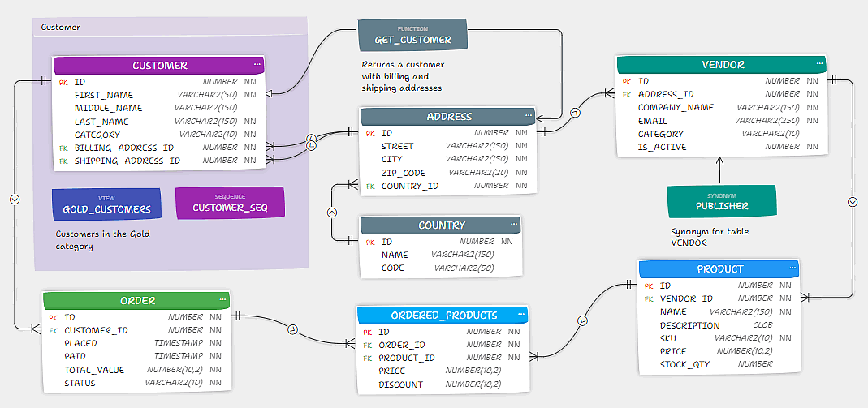The width and height of the screenshot is (868, 408).
Task: Click the Customer group label
Action: [60, 27]
